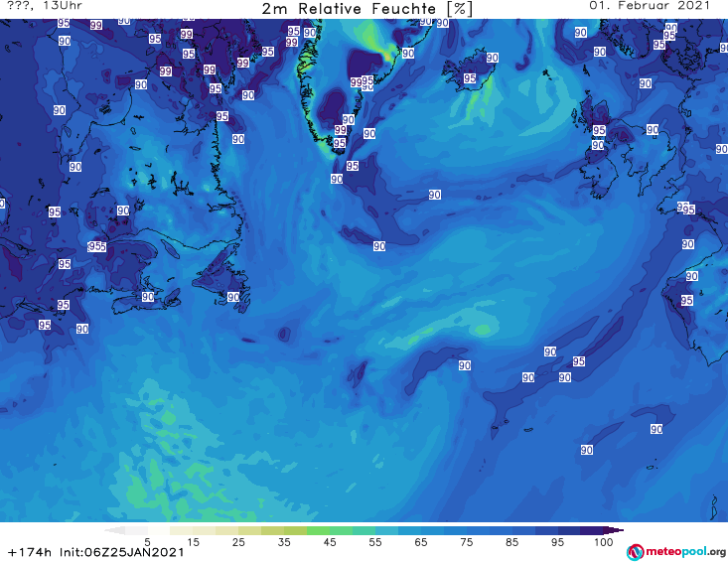Click the colorbar tick label '65'

[x=421, y=542]
